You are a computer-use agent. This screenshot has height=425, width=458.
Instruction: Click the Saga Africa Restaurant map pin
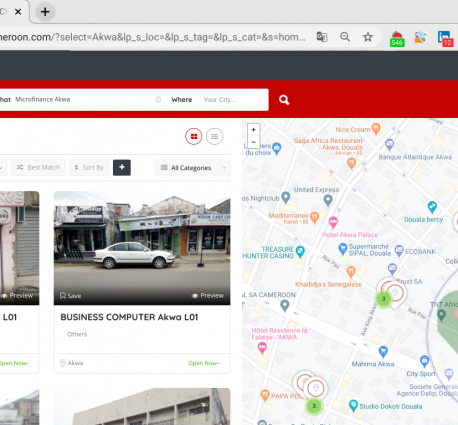[x=351, y=163]
